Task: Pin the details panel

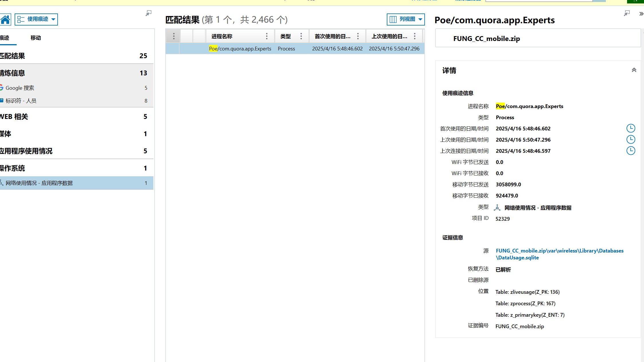Action: [627, 13]
